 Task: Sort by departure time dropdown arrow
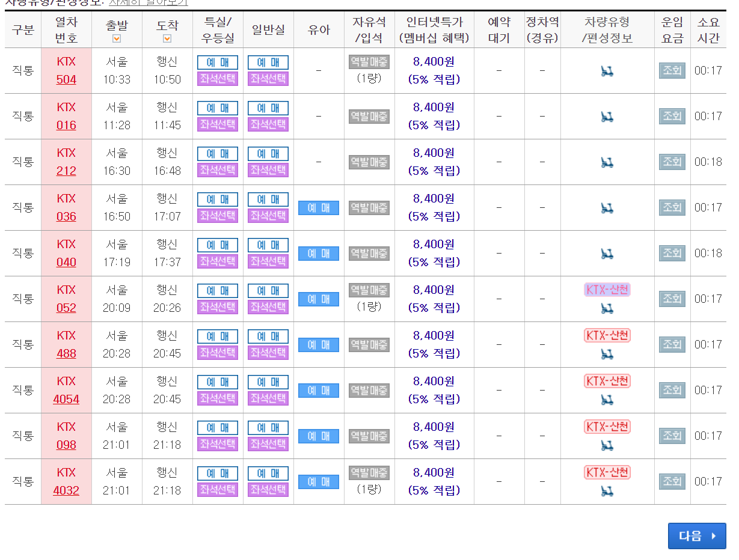pyautogui.click(x=117, y=38)
